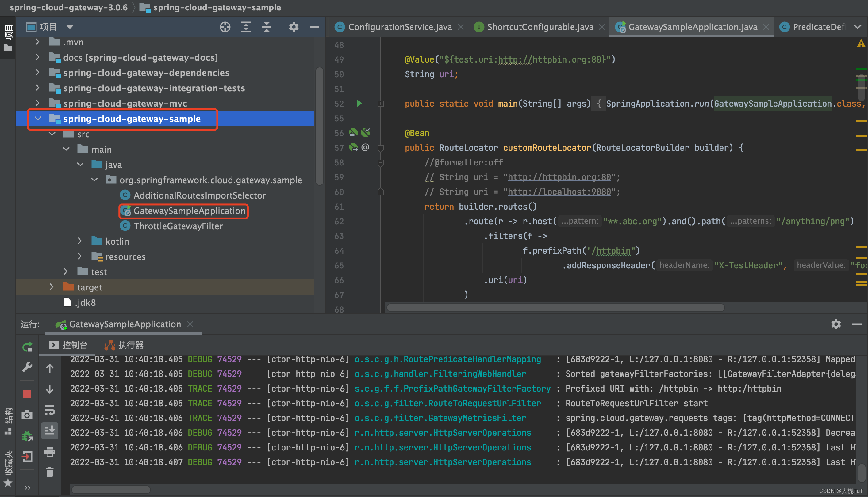Collapse the spring-cloud-gateway-sample module
Image resolution: width=868 pixels, height=497 pixels.
click(38, 119)
